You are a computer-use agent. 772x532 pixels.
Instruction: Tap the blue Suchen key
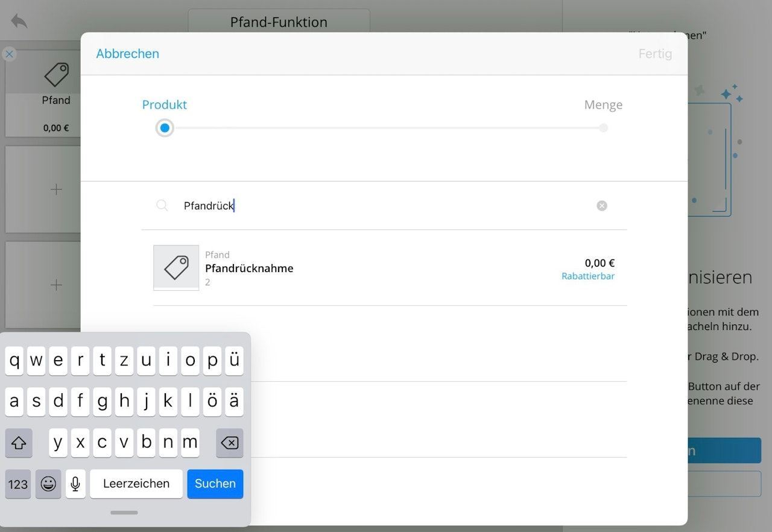coord(215,484)
